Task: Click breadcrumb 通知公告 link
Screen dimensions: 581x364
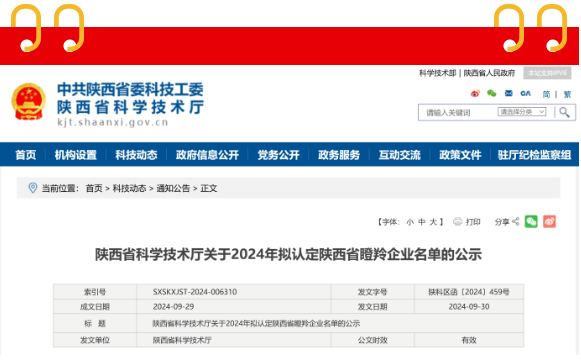Action: coord(173,188)
